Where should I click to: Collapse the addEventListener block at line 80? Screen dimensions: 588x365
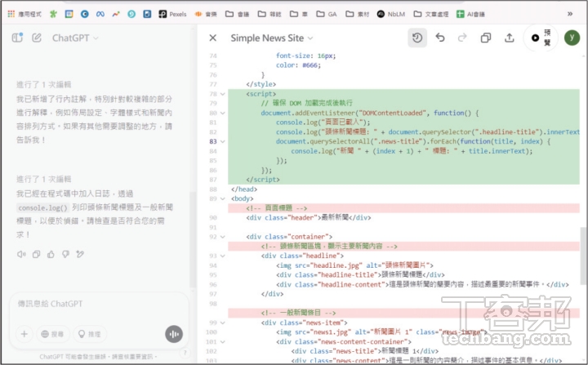tap(223, 114)
